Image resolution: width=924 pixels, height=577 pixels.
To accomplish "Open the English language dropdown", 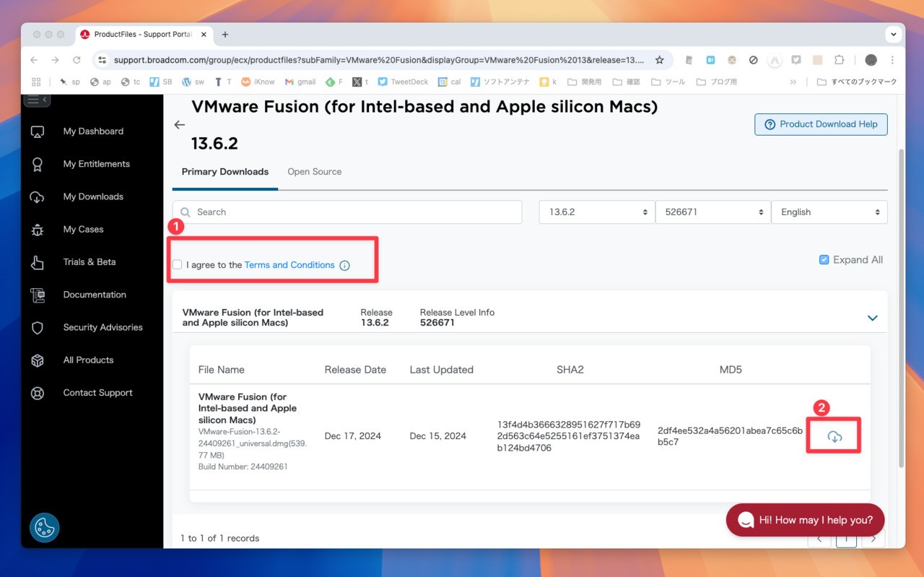I will [829, 212].
